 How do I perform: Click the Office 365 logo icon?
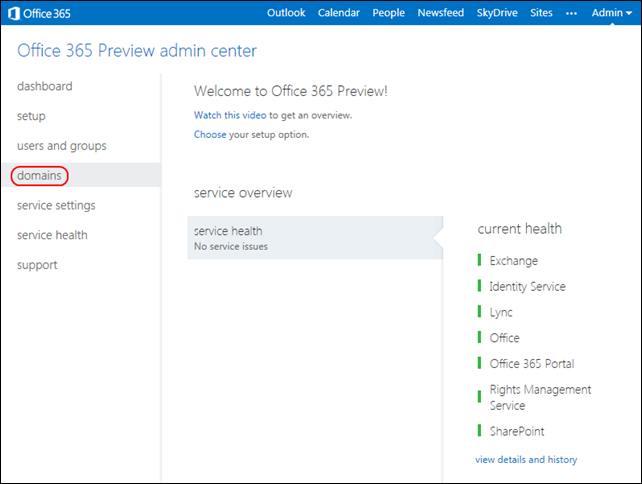click(x=13, y=13)
